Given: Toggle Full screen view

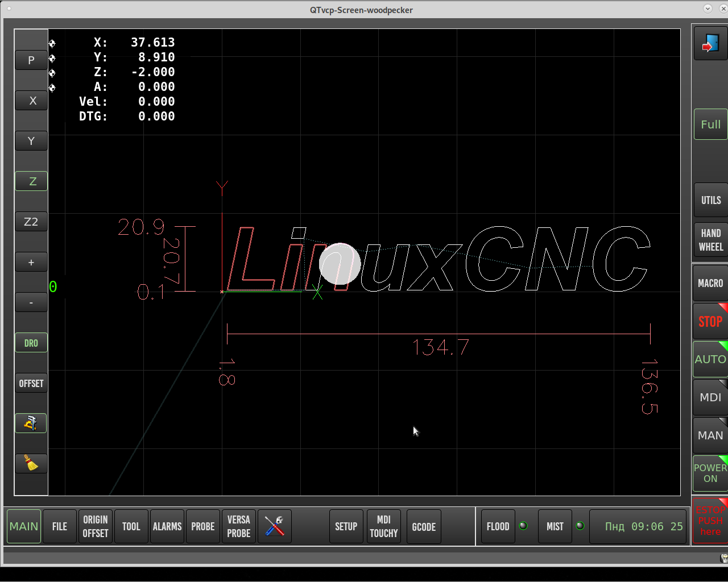Looking at the screenshot, I should 710,124.
